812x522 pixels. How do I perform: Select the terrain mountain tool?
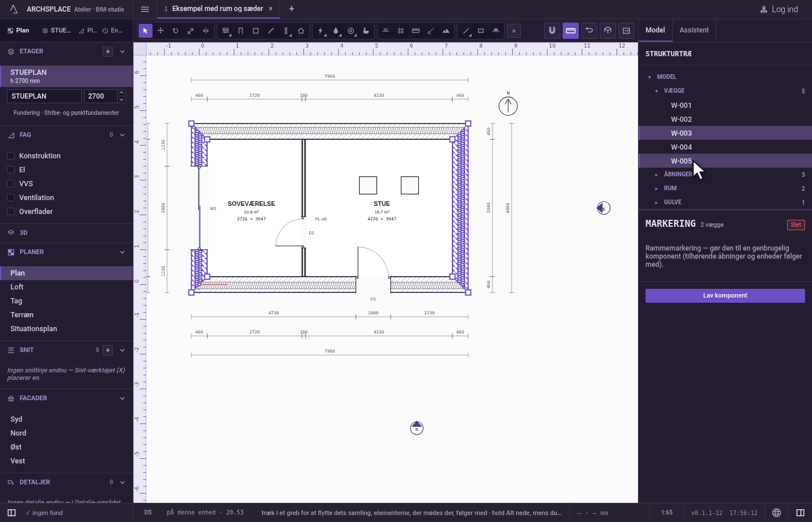446,31
